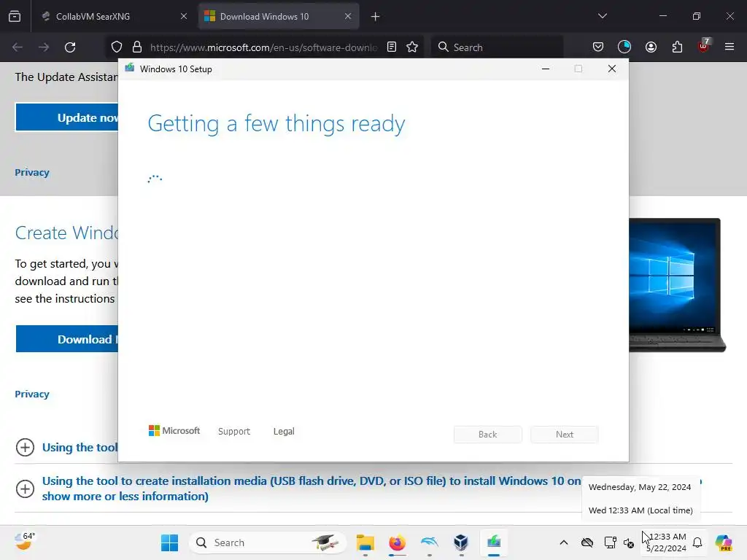
Task: Click 'Getting a few things ready' heading
Action: [276, 124]
